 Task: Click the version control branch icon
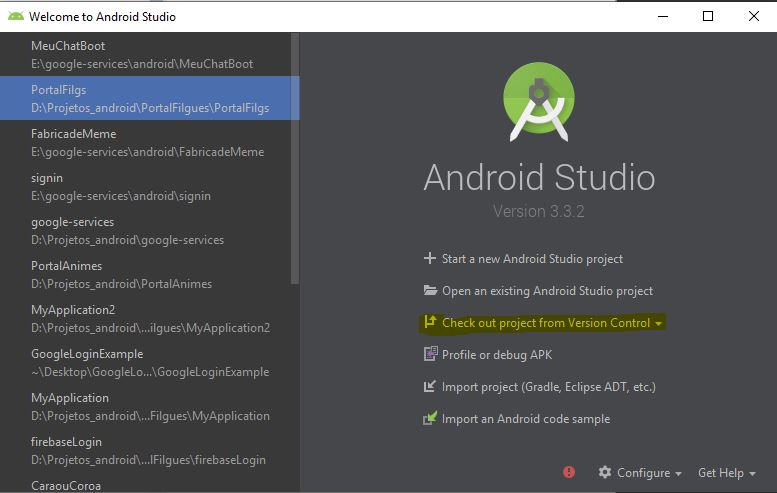tap(430, 322)
